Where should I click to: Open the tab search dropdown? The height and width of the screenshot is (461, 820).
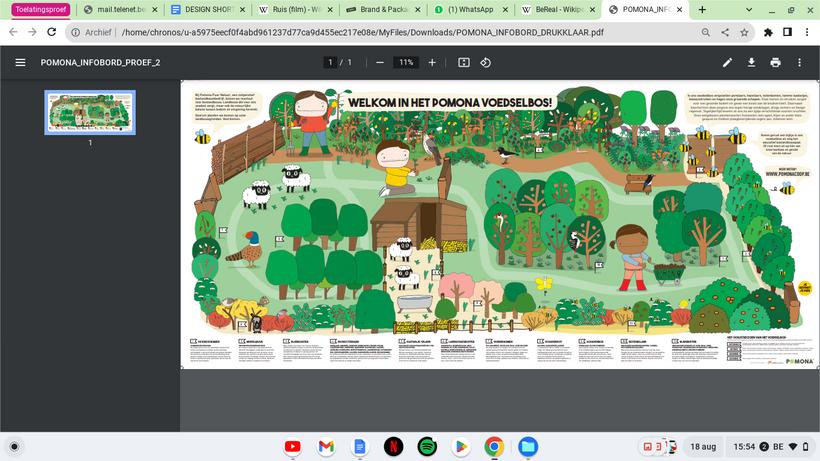tap(749, 9)
